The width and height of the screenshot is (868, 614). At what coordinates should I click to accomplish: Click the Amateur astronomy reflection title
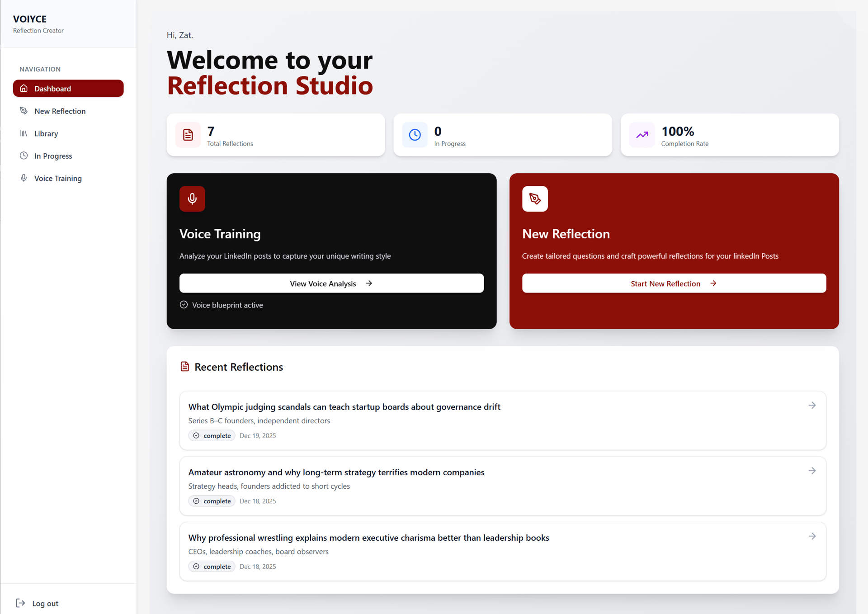[336, 472]
